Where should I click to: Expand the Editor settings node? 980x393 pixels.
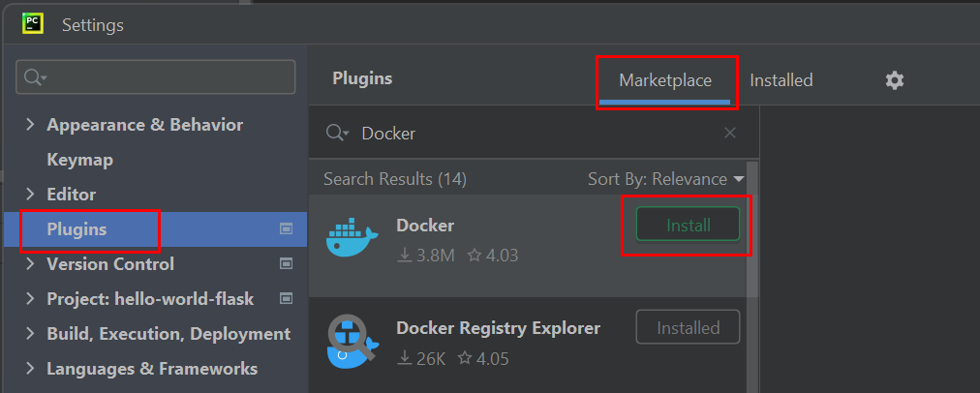pos(29,194)
